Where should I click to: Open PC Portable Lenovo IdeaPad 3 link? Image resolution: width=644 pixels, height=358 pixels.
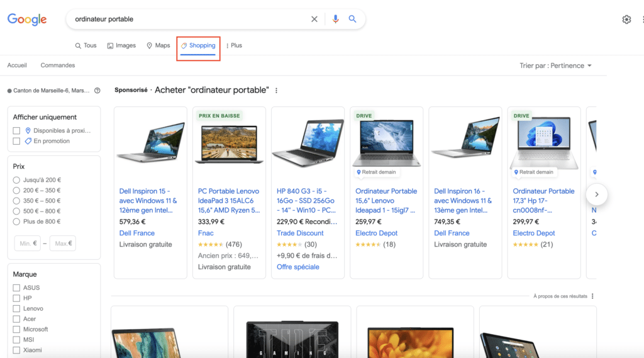pos(229,201)
